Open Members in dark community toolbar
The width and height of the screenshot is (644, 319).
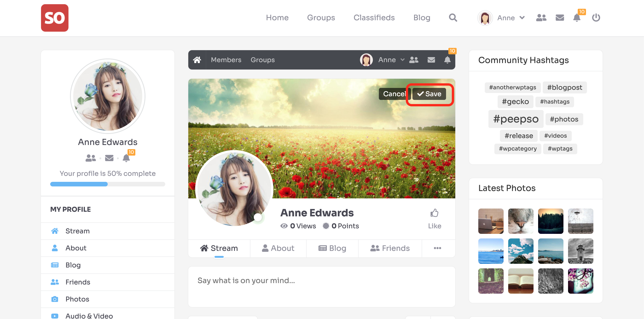point(226,60)
